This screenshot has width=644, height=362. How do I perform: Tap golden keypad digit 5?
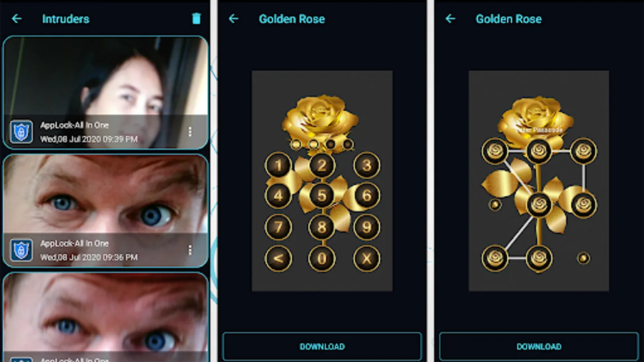pyautogui.click(x=322, y=195)
